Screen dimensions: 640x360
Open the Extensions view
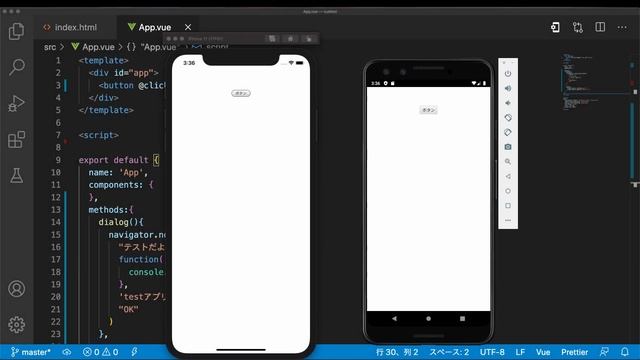coord(16,140)
